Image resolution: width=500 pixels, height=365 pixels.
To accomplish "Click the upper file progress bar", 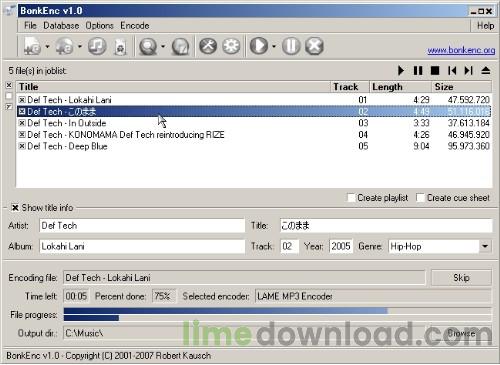I will pyautogui.click(x=277, y=311).
